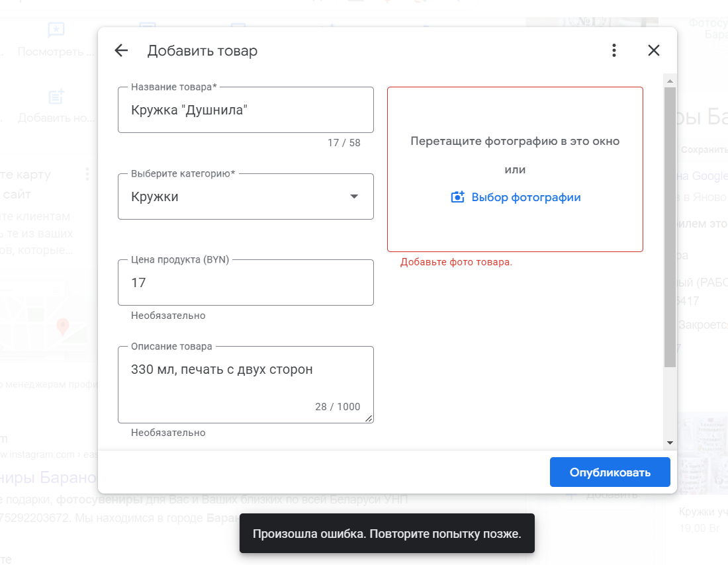Click the error text Добавьте фото товара
Image resolution: width=728 pixels, height=565 pixels.
point(457,262)
